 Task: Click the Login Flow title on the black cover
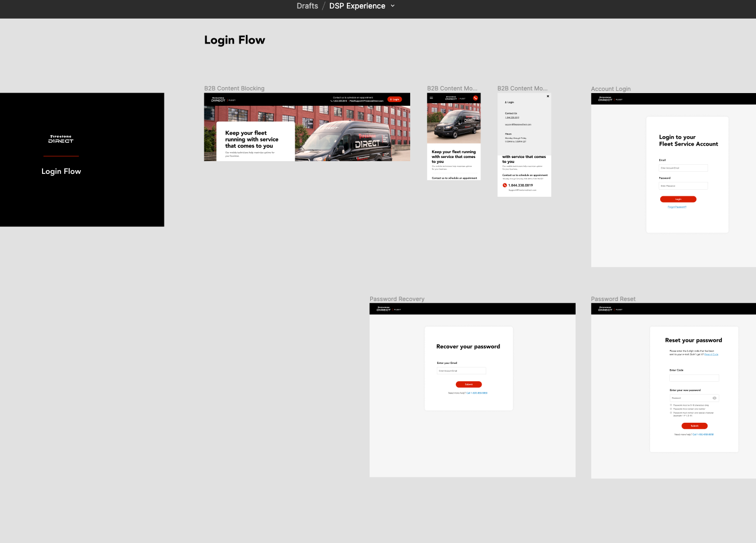click(x=61, y=171)
